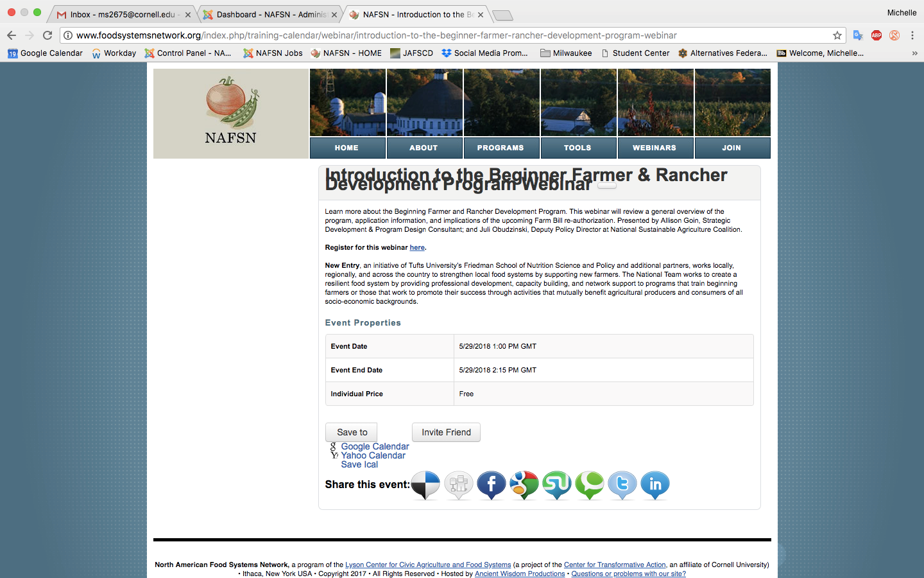924x578 pixels.
Task: Open the Workday bookmark
Action: (114, 53)
